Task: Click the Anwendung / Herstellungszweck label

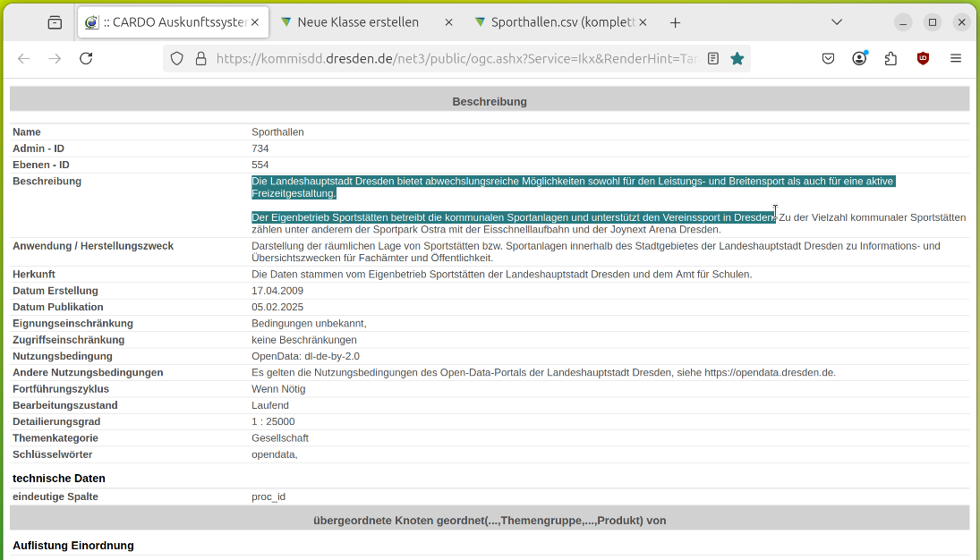Action: [93, 246]
